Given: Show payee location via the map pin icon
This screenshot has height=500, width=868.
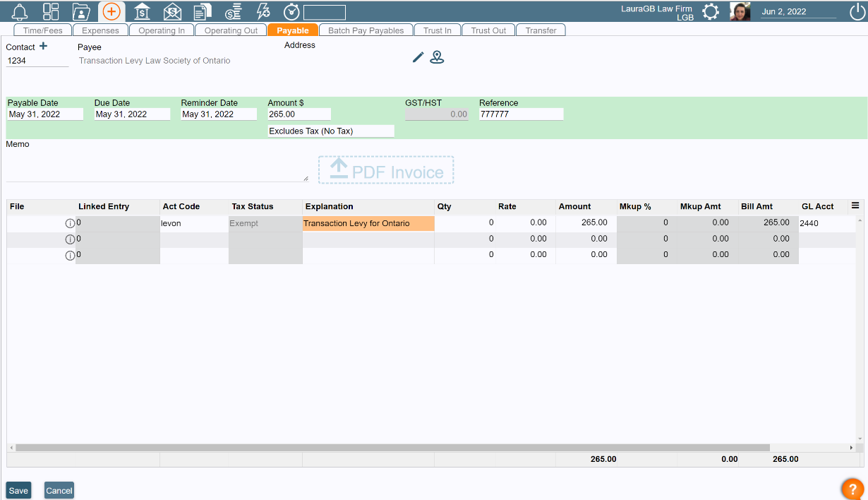Looking at the screenshot, I should pos(437,57).
